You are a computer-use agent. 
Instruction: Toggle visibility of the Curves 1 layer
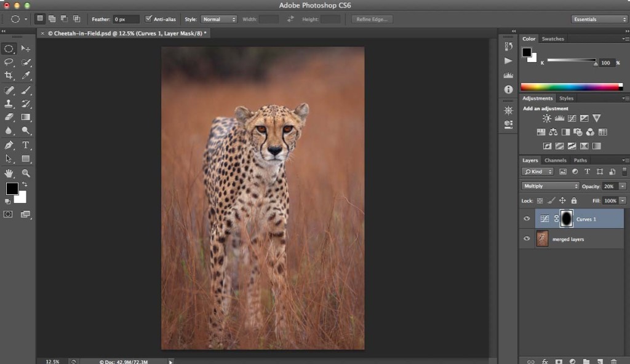coord(527,218)
